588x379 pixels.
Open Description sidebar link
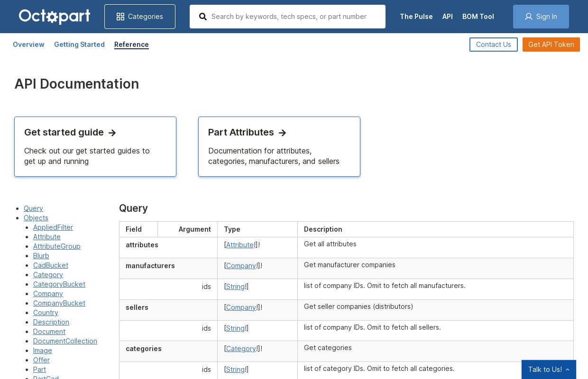point(51,322)
